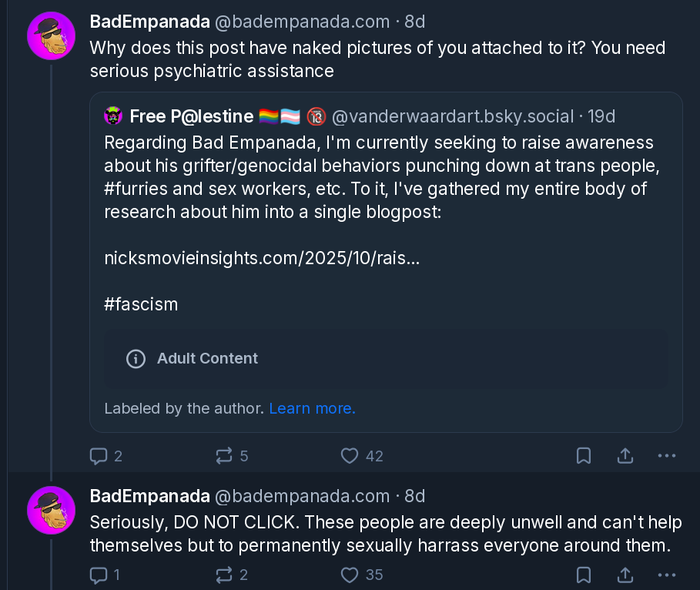Viewport: 700px width, 590px height.
Task: Open the nicksmovieinsights.com blog link
Action: click(262, 258)
